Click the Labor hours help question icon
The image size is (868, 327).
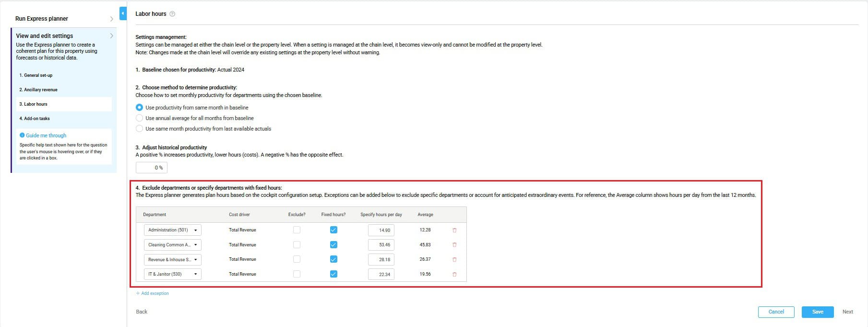pos(172,14)
